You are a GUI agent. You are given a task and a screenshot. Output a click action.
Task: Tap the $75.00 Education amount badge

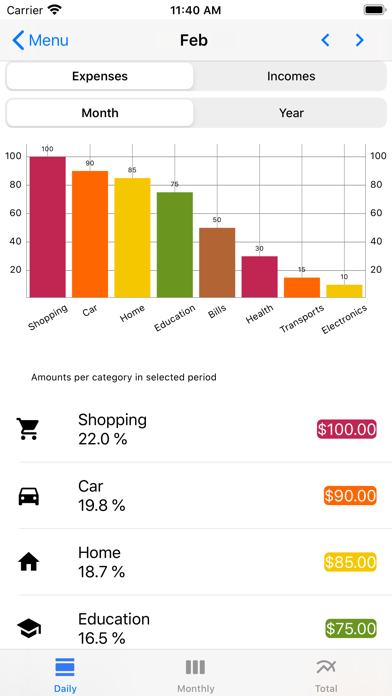click(x=351, y=629)
